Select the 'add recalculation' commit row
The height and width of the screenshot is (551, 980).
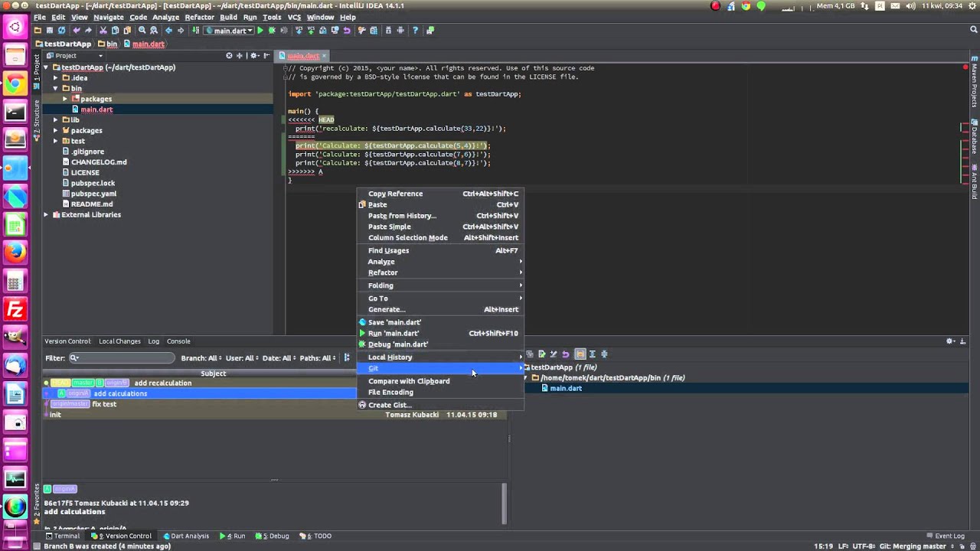[199, 383]
